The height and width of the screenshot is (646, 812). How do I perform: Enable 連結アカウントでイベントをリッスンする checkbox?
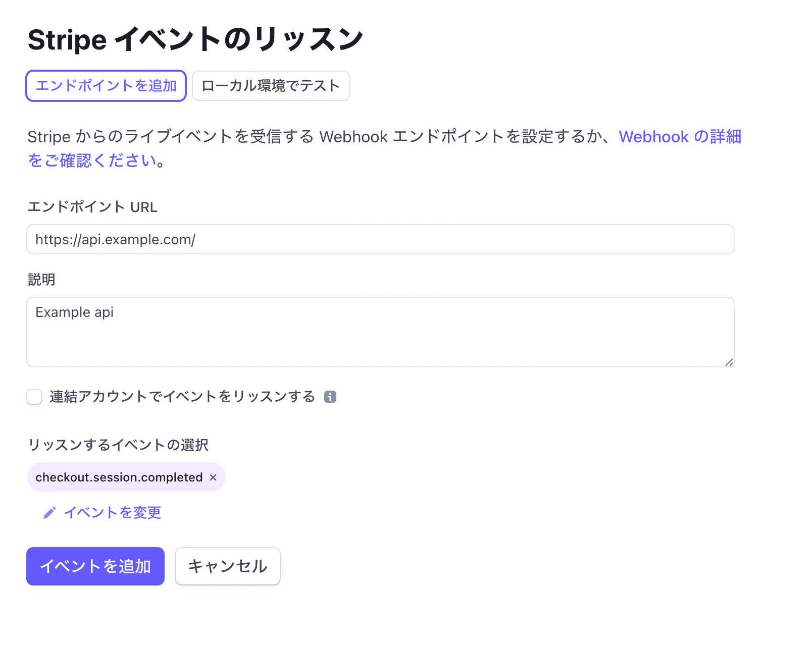coord(34,397)
